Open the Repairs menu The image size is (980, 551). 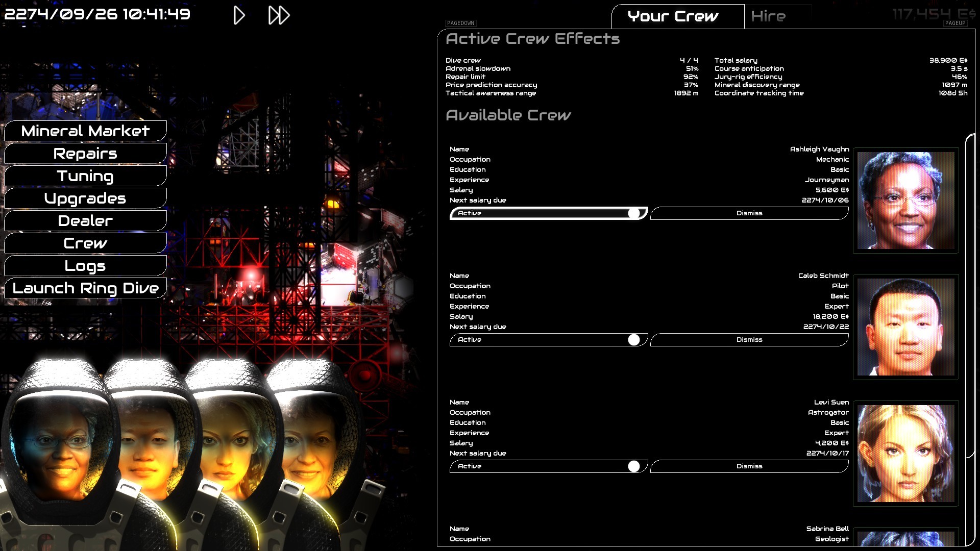click(x=85, y=154)
